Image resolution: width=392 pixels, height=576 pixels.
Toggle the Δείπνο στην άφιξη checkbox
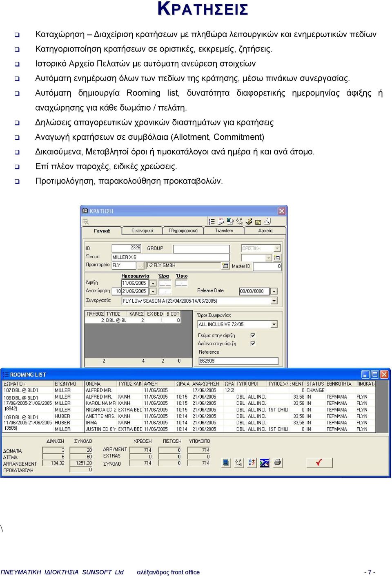(x=253, y=344)
